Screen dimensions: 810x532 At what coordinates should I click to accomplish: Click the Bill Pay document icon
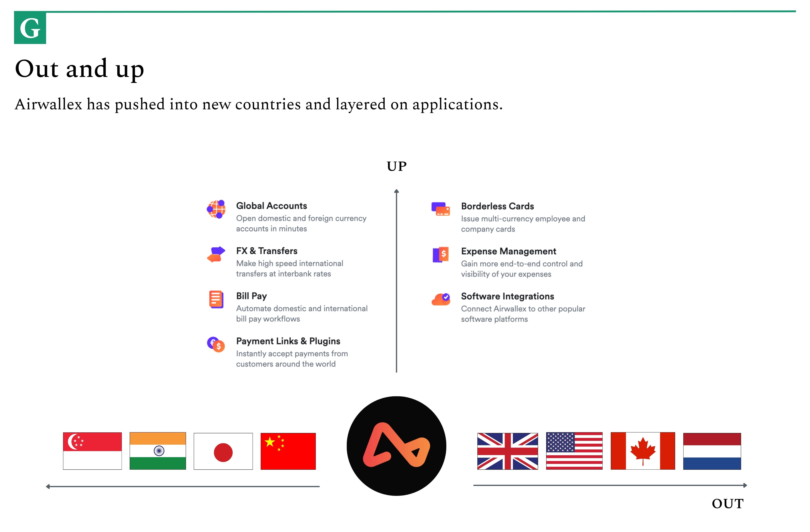coord(216,299)
